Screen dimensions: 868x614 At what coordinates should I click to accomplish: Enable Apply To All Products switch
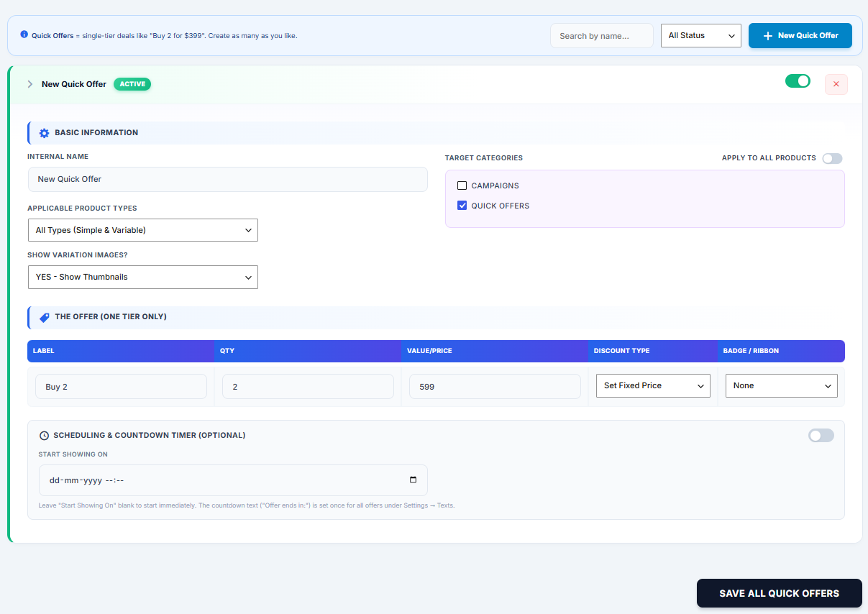point(832,158)
